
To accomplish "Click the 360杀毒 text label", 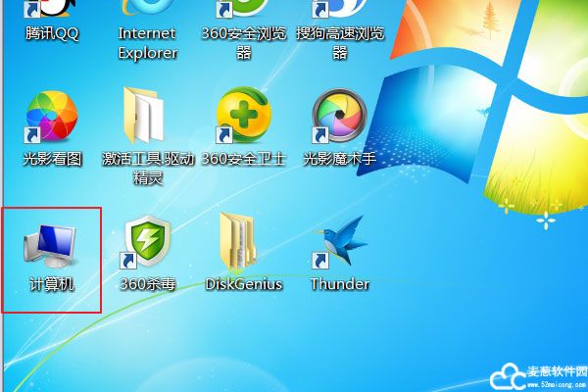I will pos(147,284).
